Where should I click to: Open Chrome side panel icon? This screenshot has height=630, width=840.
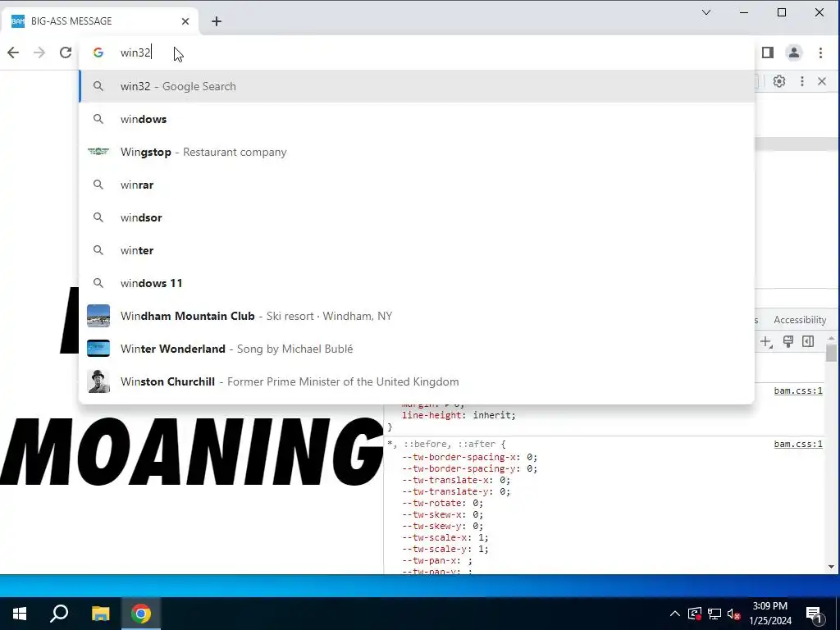768,52
